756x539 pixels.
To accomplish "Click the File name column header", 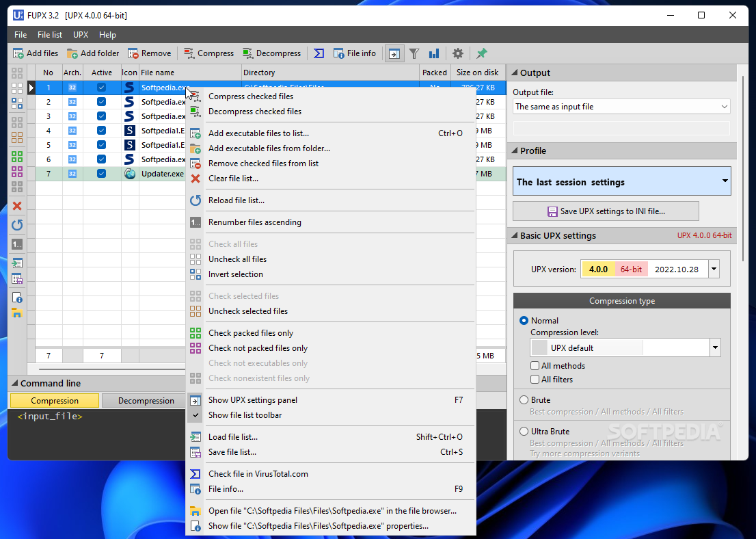I will (191, 73).
